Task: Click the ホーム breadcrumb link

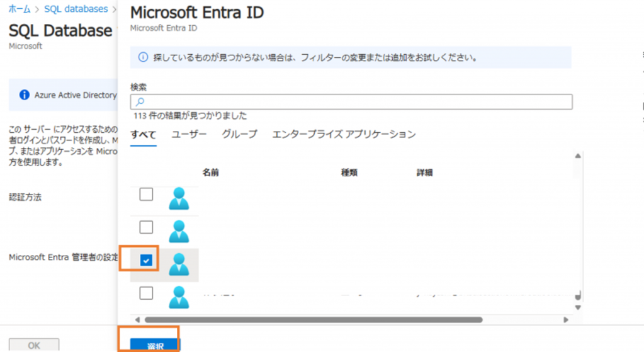Action: tap(20, 9)
